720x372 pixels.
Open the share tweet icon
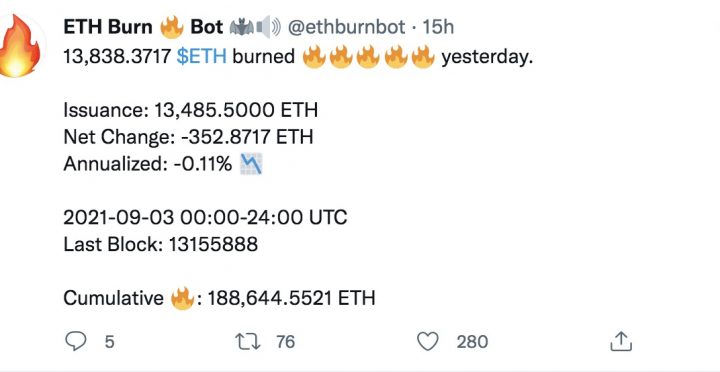[x=621, y=341]
